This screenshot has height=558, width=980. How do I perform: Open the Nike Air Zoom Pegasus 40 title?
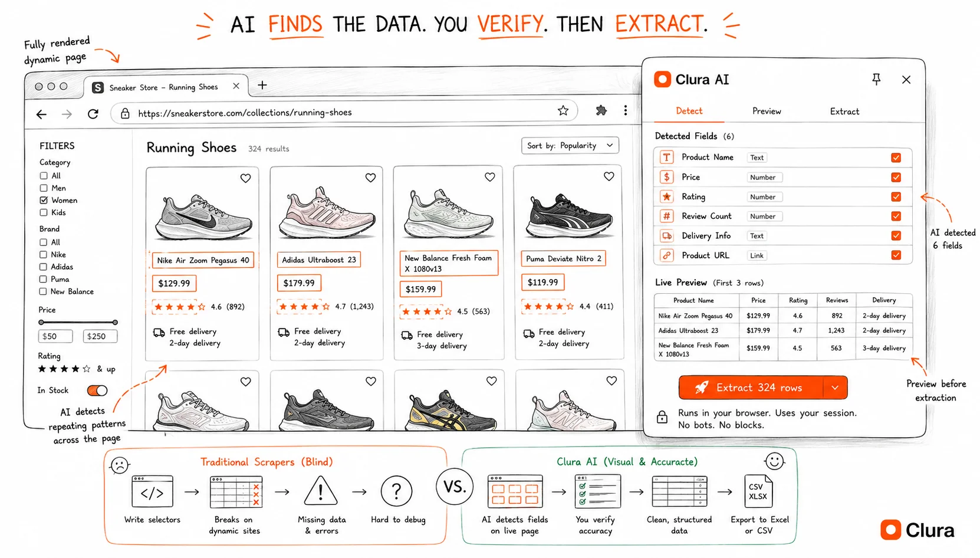[203, 260]
